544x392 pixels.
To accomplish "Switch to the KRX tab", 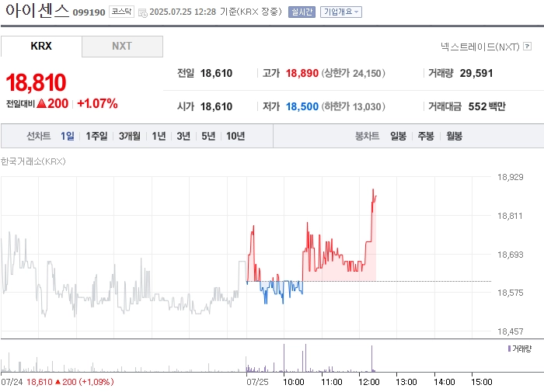I will 41,46.
